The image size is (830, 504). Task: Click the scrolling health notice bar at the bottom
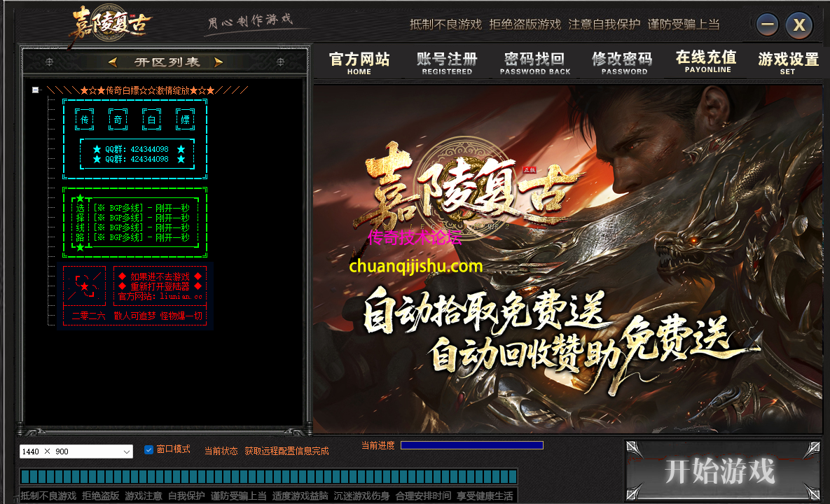point(266,493)
